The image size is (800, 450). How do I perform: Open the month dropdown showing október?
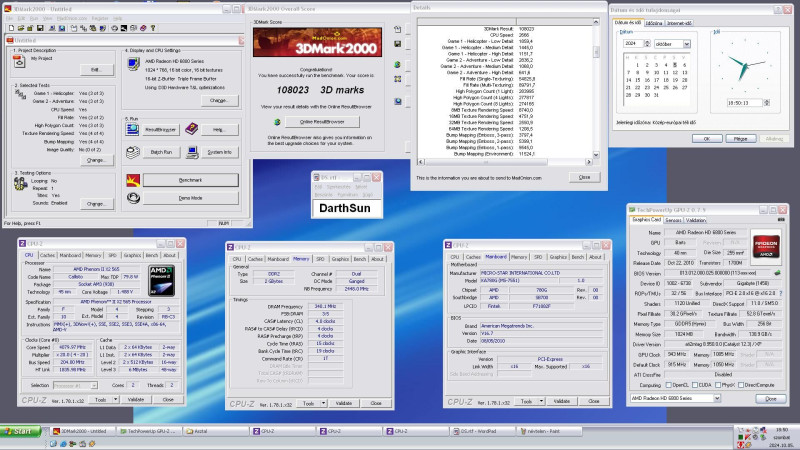coord(687,44)
